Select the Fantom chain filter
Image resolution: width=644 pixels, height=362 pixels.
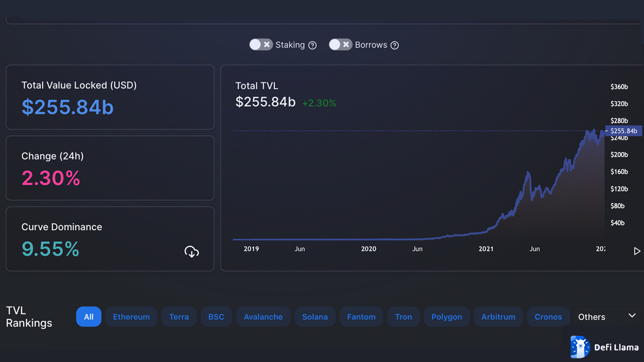click(x=361, y=317)
